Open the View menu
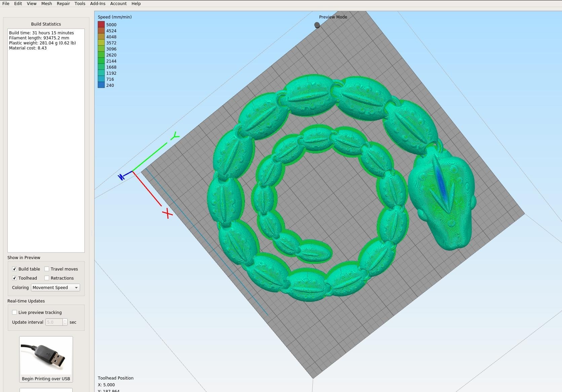562x392 pixels. coord(32,3)
